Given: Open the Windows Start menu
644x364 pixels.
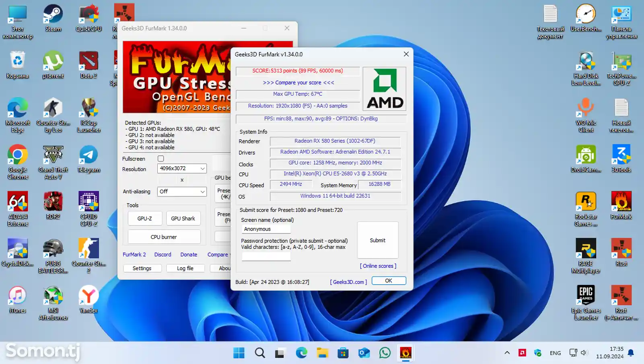Looking at the screenshot, I should [x=239, y=353].
